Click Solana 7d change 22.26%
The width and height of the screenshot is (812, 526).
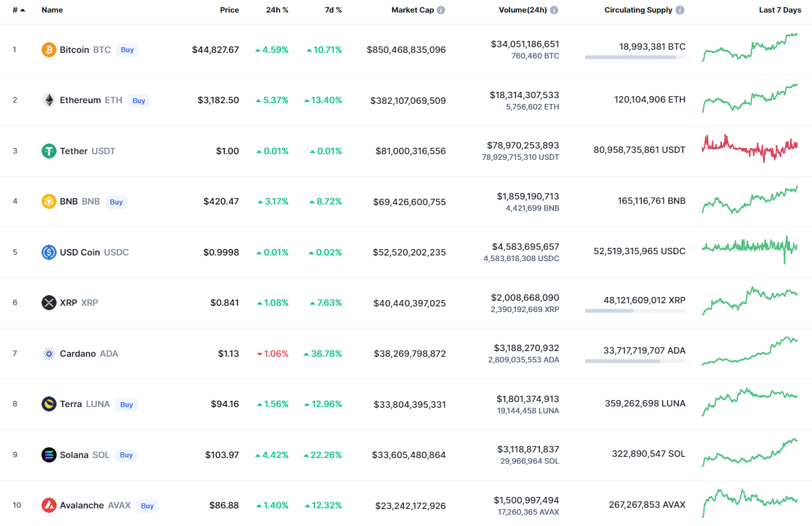coord(323,455)
